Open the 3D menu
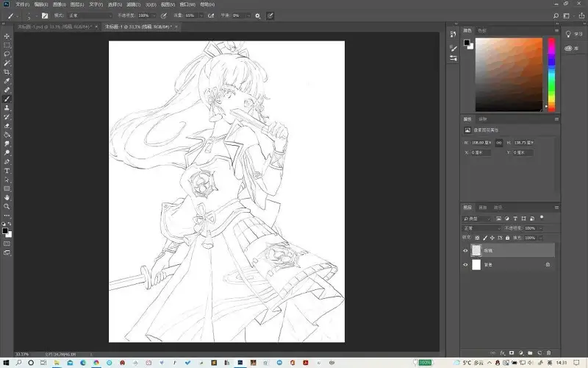The height and width of the screenshot is (368, 588). coord(151,4)
